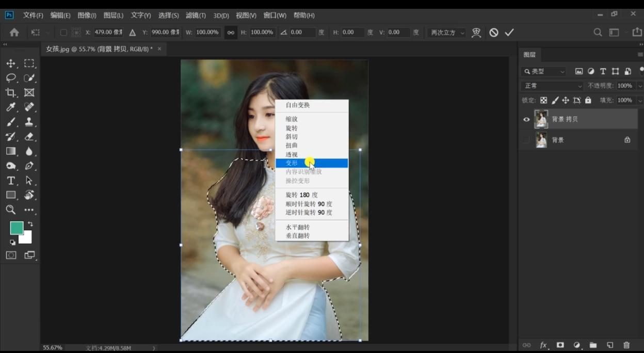Show the 背景 layer
This screenshot has height=353, width=644.
coord(526,139)
